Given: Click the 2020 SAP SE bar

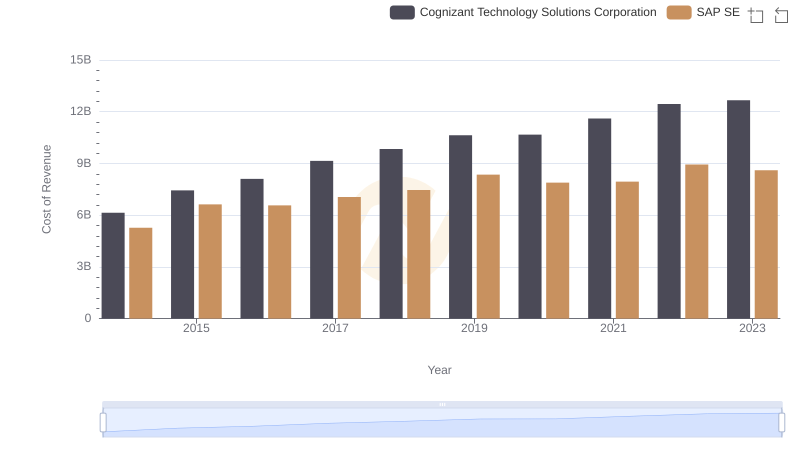Looking at the screenshot, I should (x=558, y=251).
